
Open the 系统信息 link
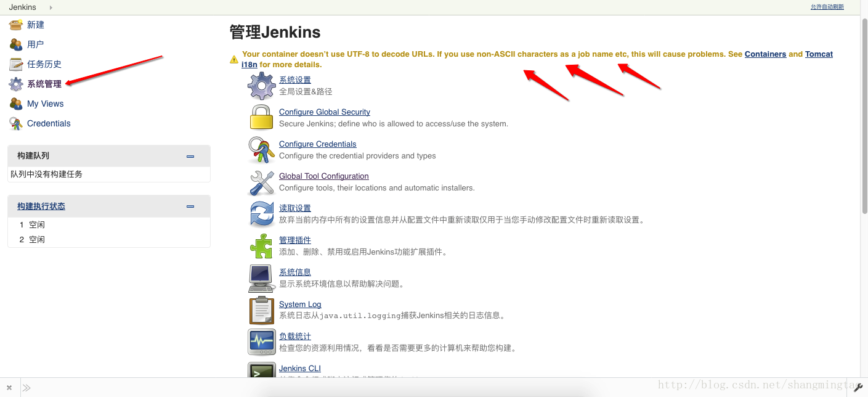295,272
